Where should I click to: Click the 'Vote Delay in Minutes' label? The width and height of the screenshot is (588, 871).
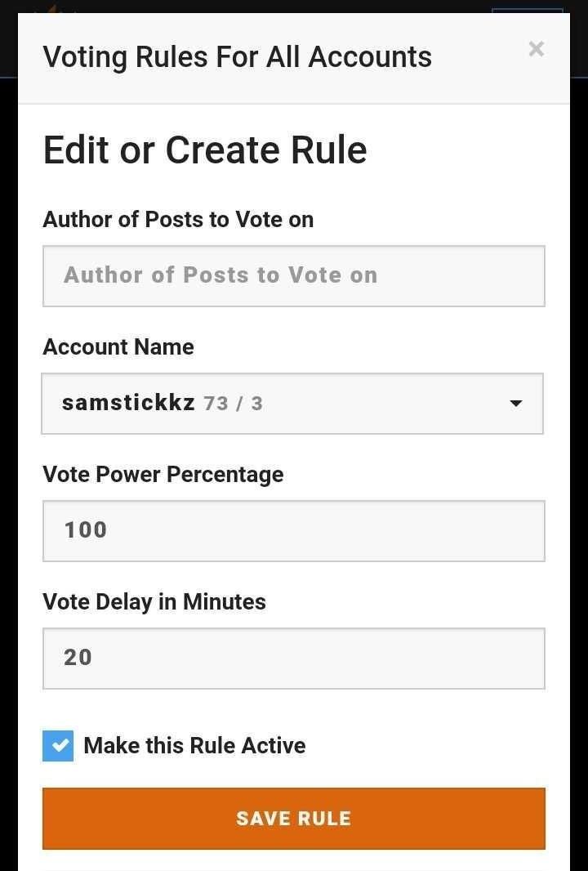pyautogui.click(x=154, y=602)
